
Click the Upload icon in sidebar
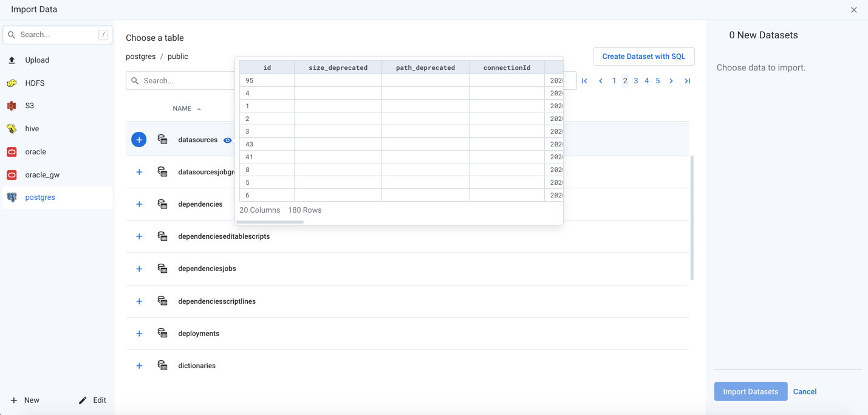[x=12, y=60]
